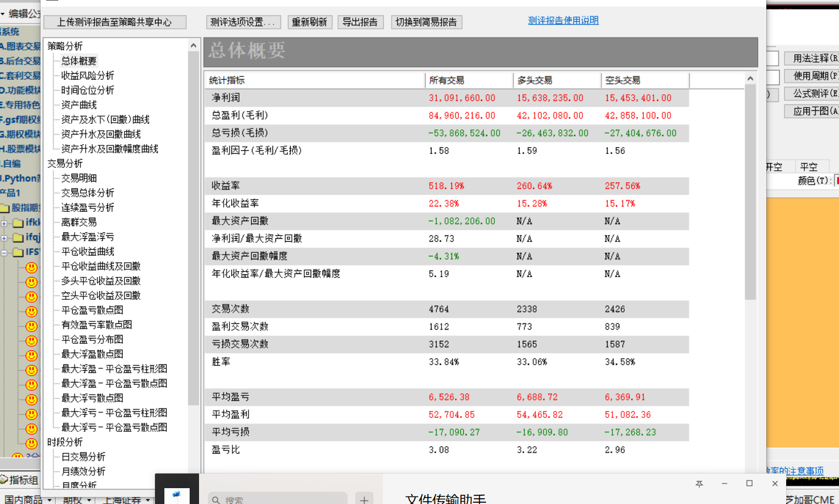This screenshot has height=504, width=839.
Task: Open 资产曲线 tree item
Action: tap(79, 105)
